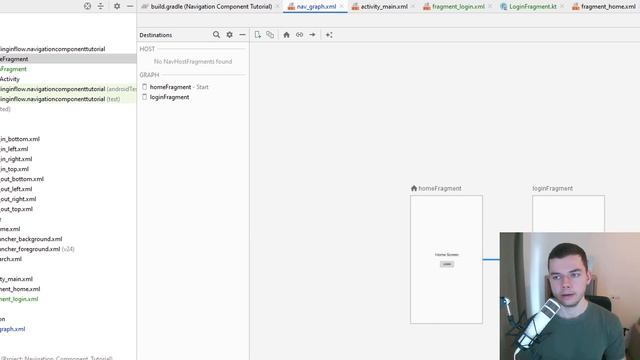Select the green LoginFragment class in the project tree
640x360 pixels.
[x=13, y=69]
